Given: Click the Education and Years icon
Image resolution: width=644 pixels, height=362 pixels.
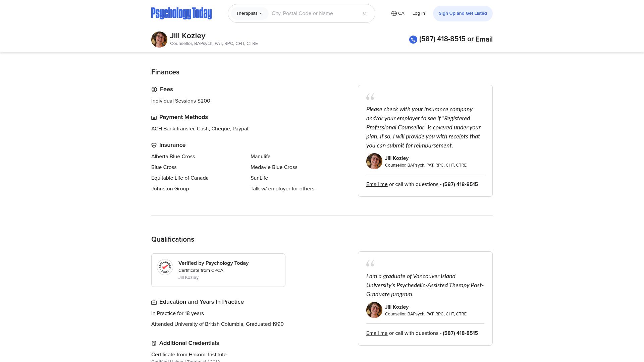Looking at the screenshot, I should [154, 302].
